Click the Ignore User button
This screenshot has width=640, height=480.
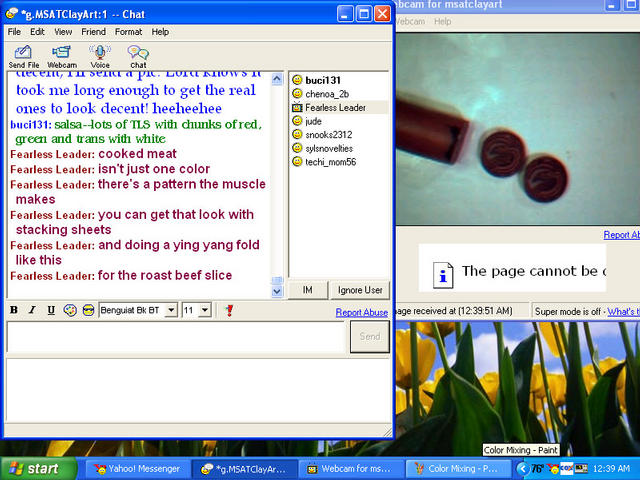tap(360, 290)
